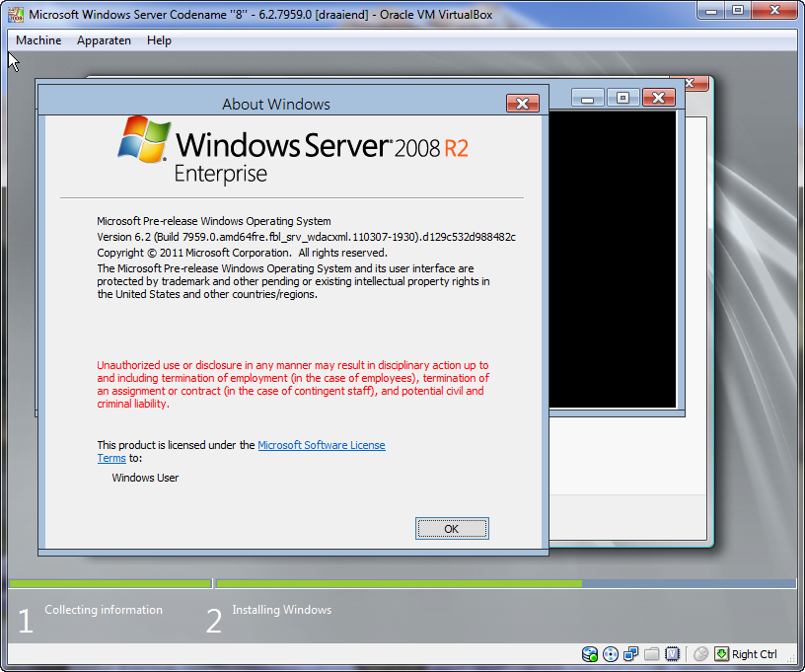Maximize the VirtualBox VM window
The image size is (805, 672).
tap(738, 10)
